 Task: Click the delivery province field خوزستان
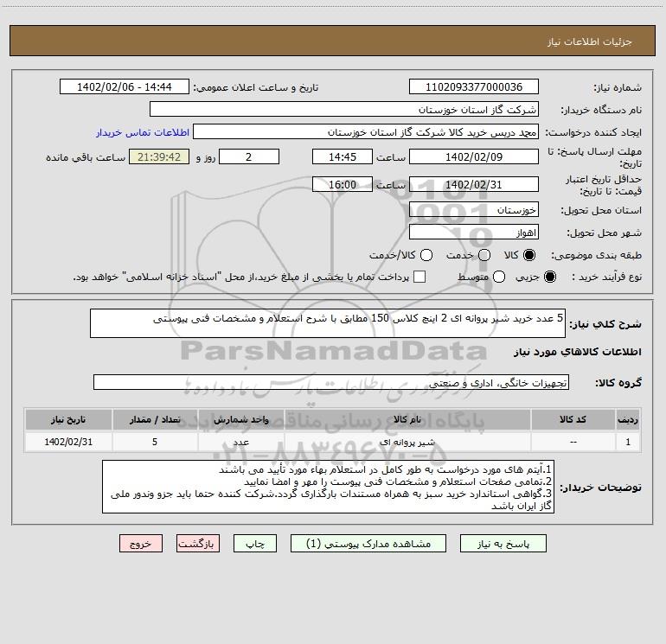pyautogui.click(x=474, y=209)
